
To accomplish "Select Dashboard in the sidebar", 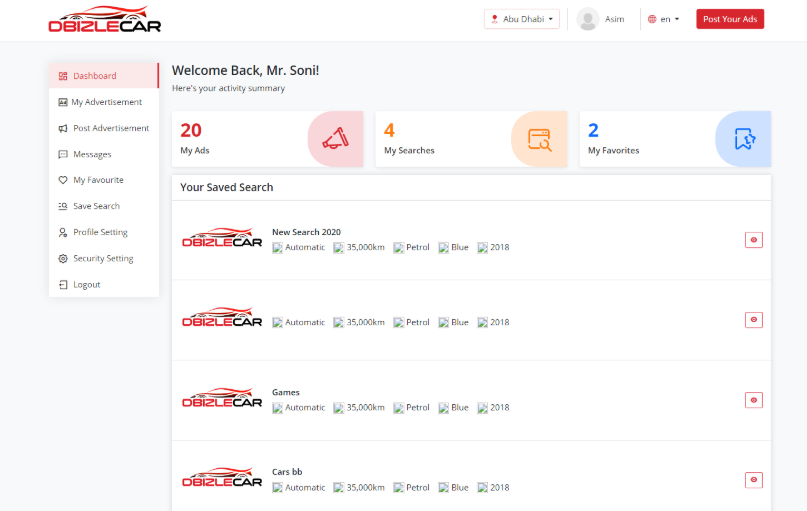I will pyautogui.click(x=104, y=76).
